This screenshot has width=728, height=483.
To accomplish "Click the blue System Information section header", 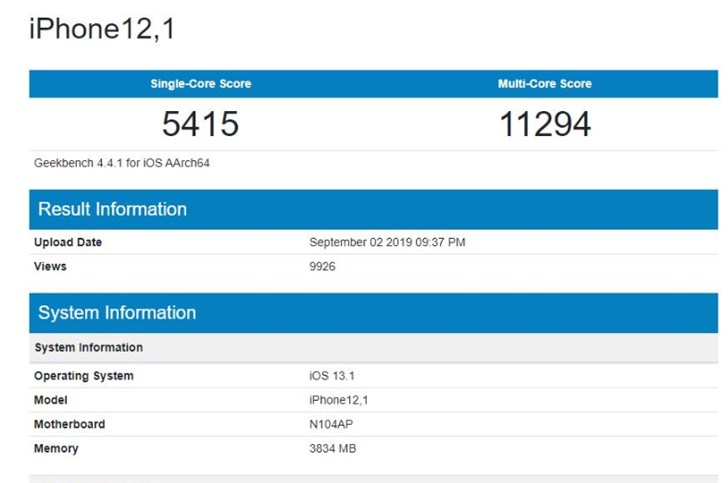I will click(x=117, y=313).
